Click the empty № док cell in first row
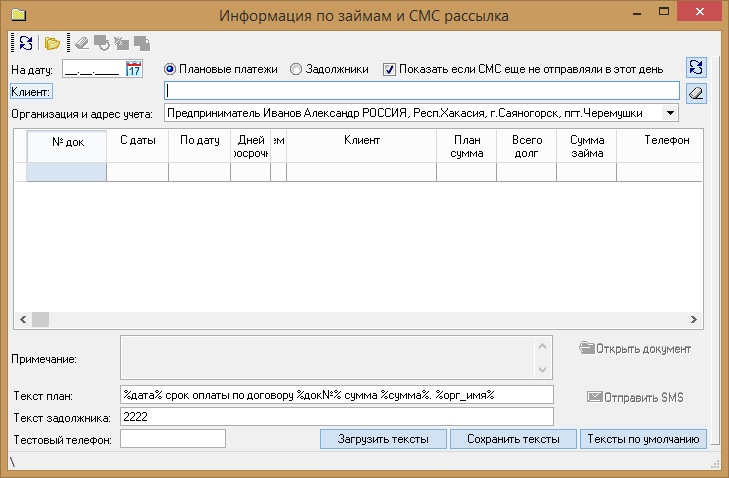The height and width of the screenshot is (478, 729). coord(66,172)
